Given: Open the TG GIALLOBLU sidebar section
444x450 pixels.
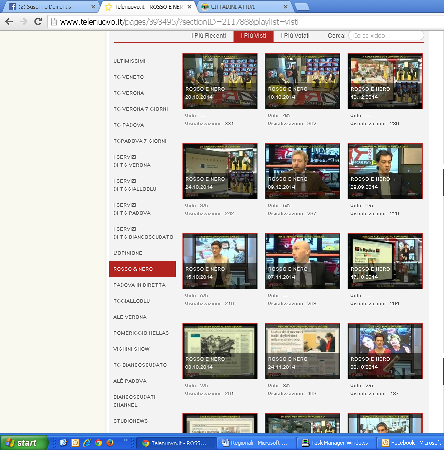Looking at the screenshot, I should point(132,301).
